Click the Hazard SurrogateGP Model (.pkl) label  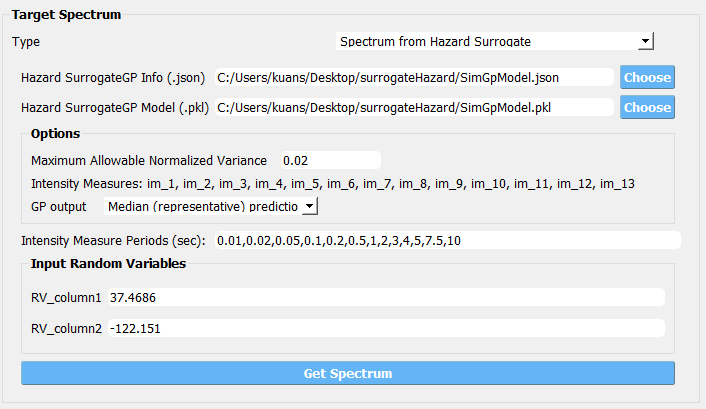click(x=115, y=108)
